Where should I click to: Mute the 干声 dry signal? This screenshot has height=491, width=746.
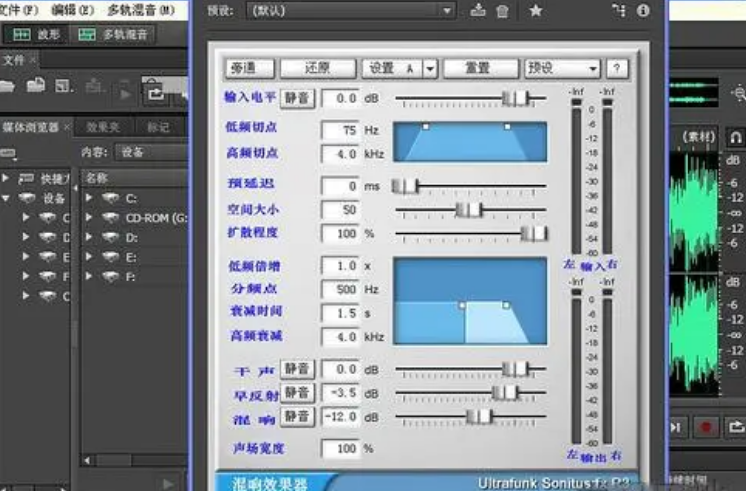[x=297, y=369]
